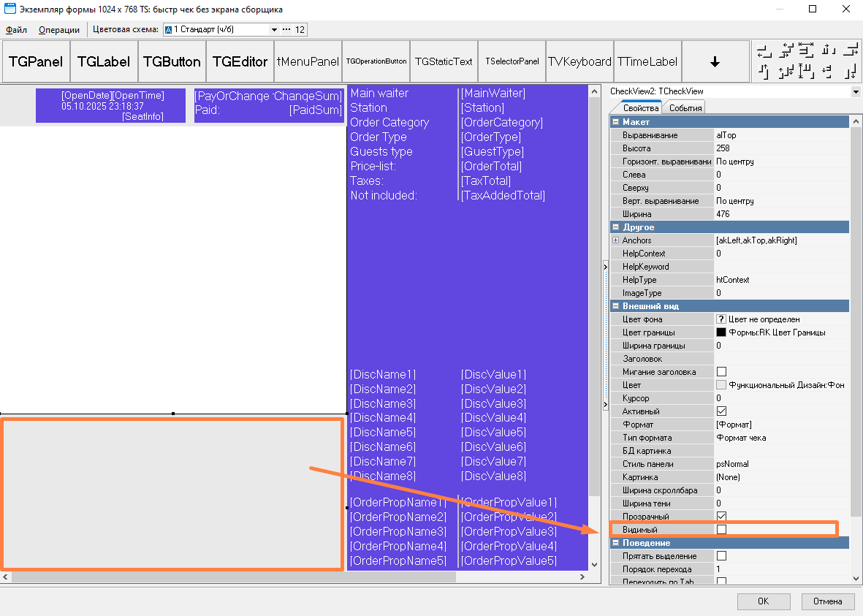
Task: Click the align right edges icon
Action: (x=850, y=50)
